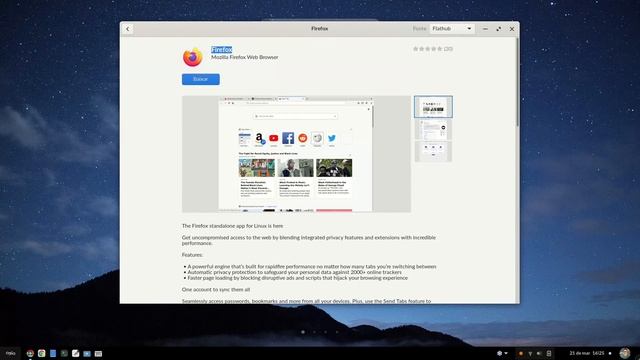The width and height of the screenshot is (640, 360).
Task: Open the date and time calendar
Action: 587,353
